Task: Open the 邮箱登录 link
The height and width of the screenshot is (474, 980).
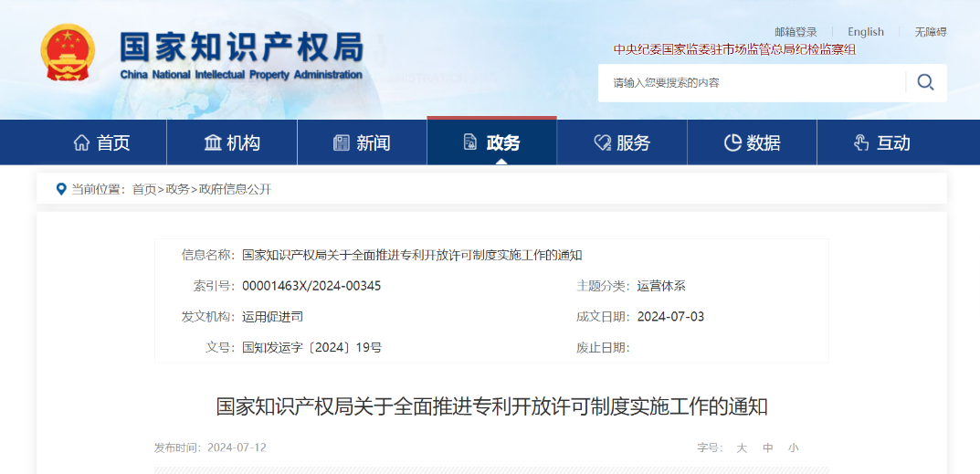Action: 796,32
